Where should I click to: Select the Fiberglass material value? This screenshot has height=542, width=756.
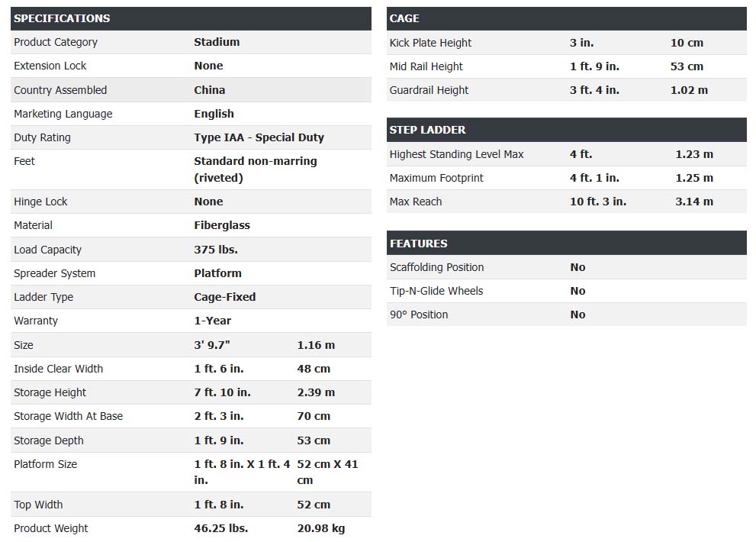222,225
